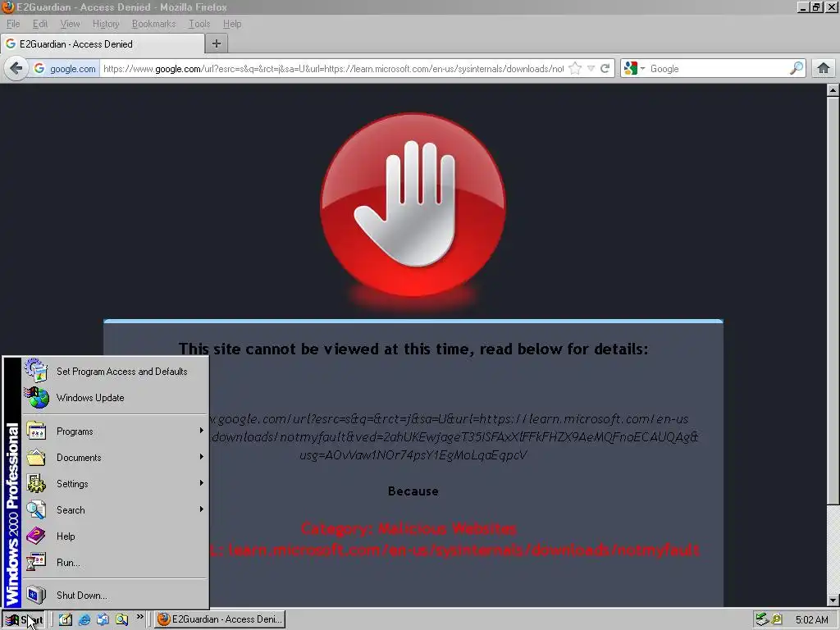
Task: Open the View menu
Action: [70, 24]
